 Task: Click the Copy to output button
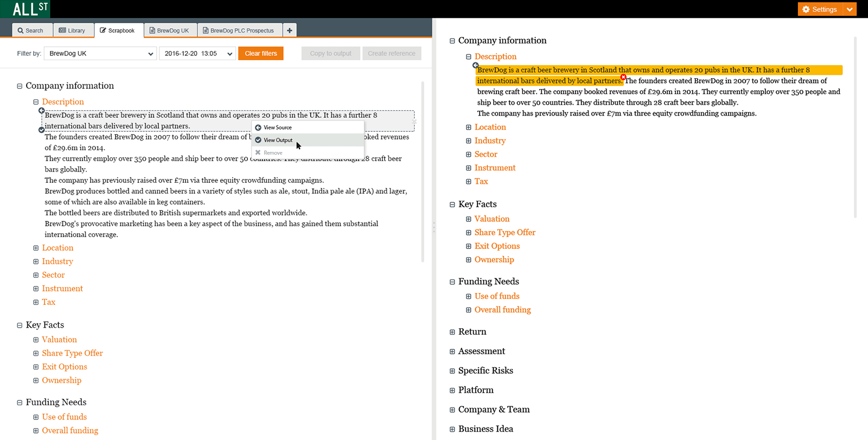[331, 53]
